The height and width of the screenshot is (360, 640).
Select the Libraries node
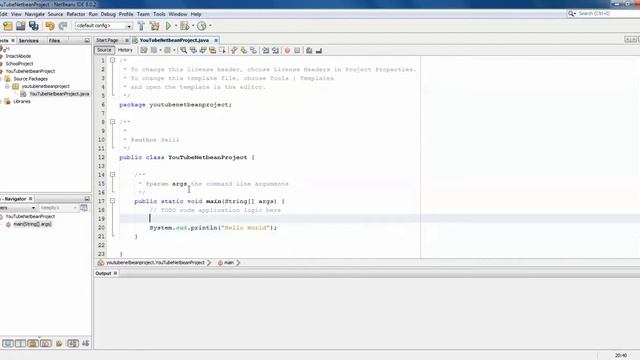pyautogui.click(x=22, y=102)
